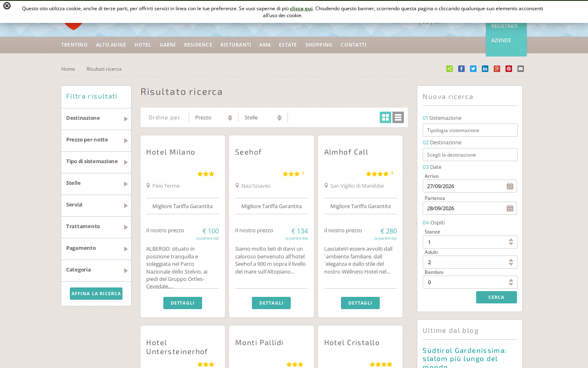Click the Scegli la destinazione field
Screen dimensions: 588x368
click(x=470, y=155)
